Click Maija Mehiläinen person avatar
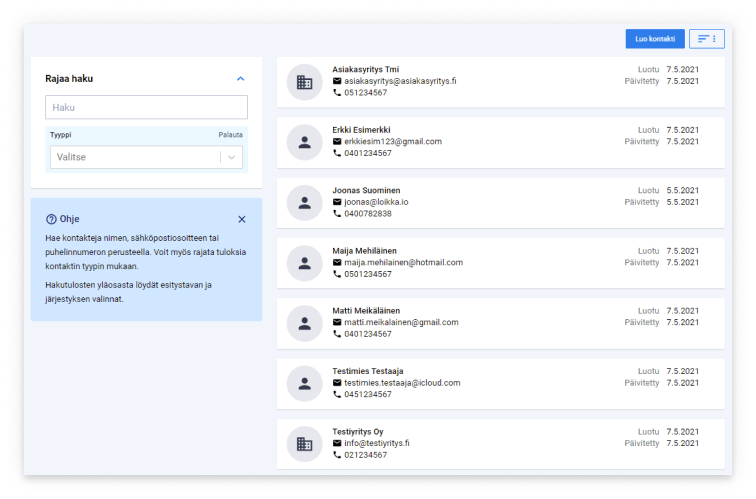Image resolution: width=756 pixels, height=499 pixels. [304, 263]
